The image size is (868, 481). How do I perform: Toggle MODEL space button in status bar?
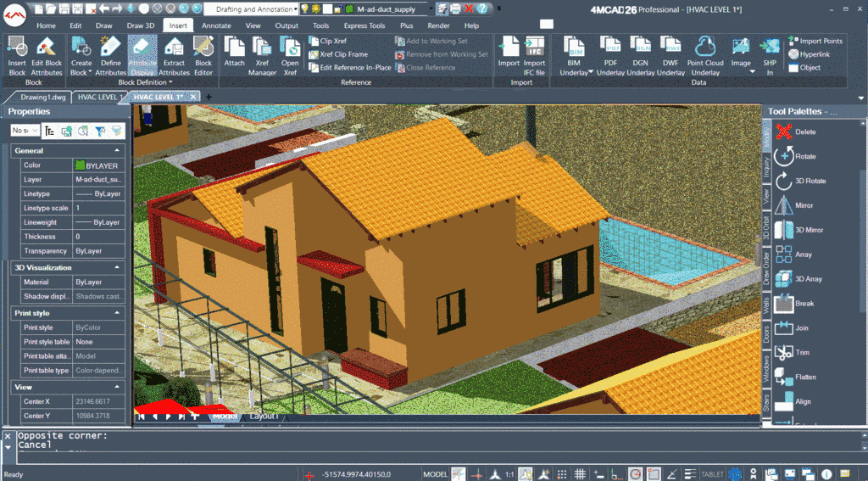435,474
